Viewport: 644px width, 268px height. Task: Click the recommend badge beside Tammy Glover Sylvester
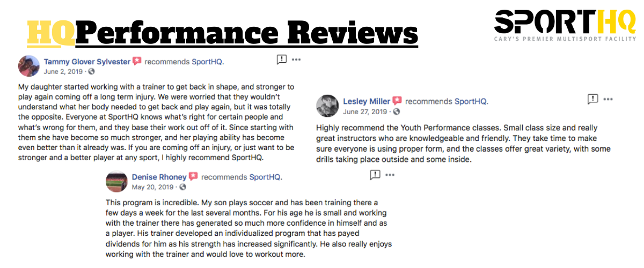[137, 62]
